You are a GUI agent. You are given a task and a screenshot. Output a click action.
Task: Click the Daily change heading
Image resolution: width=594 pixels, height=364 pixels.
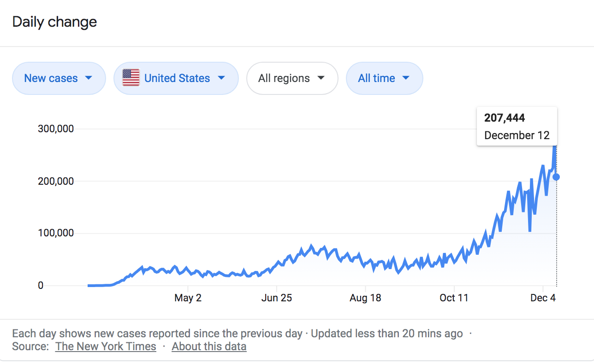tap(54, 22)
